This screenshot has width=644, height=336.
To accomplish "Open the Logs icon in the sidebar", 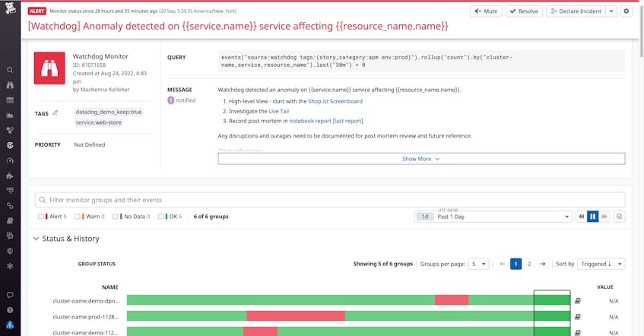I will (10, 236).
